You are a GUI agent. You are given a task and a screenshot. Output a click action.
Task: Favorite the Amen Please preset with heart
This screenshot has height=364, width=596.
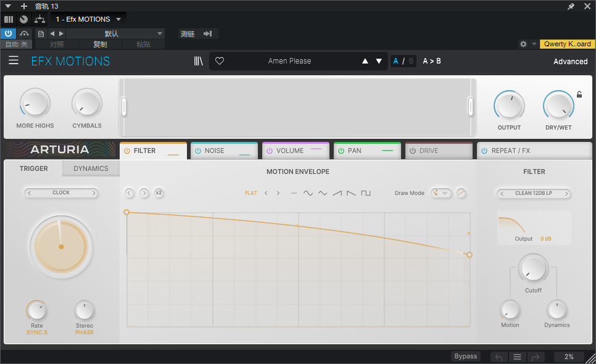(x=220, y=61)
